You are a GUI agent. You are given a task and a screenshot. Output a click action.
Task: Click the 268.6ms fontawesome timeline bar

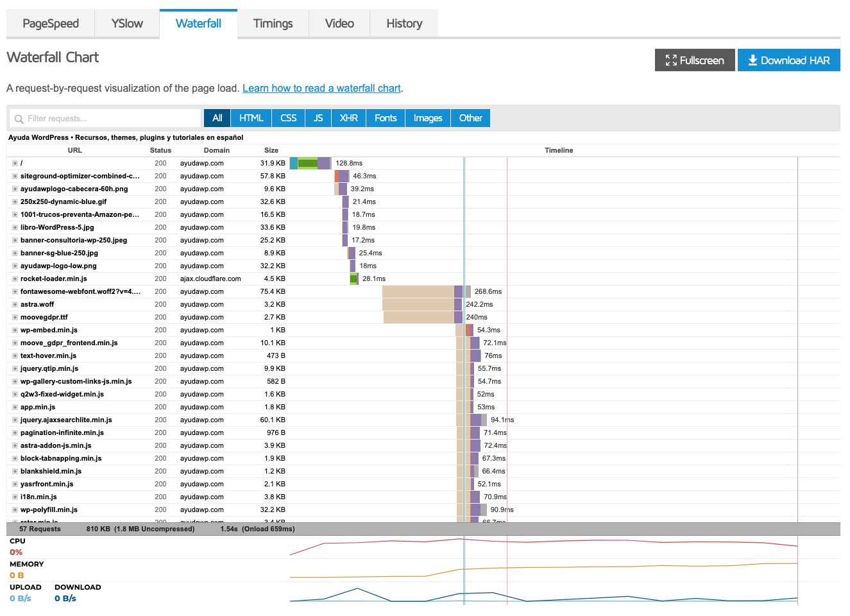422,292
